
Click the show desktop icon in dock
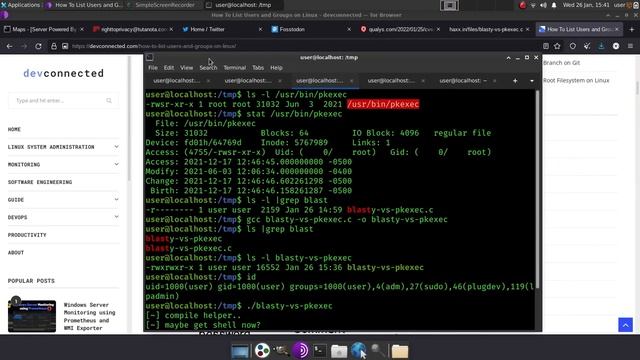point(240,351)
